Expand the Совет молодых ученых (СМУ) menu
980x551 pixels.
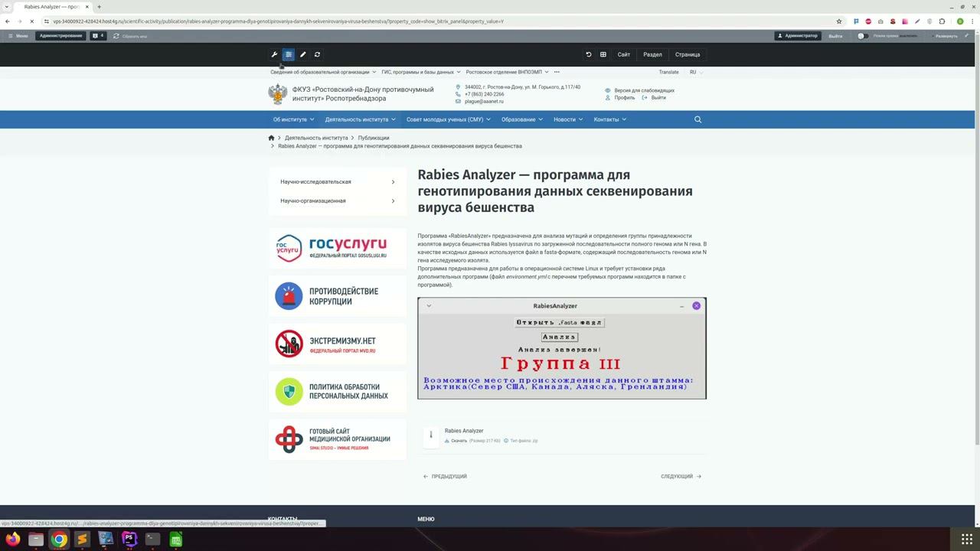pyautogui.click(x=449, y=119)
